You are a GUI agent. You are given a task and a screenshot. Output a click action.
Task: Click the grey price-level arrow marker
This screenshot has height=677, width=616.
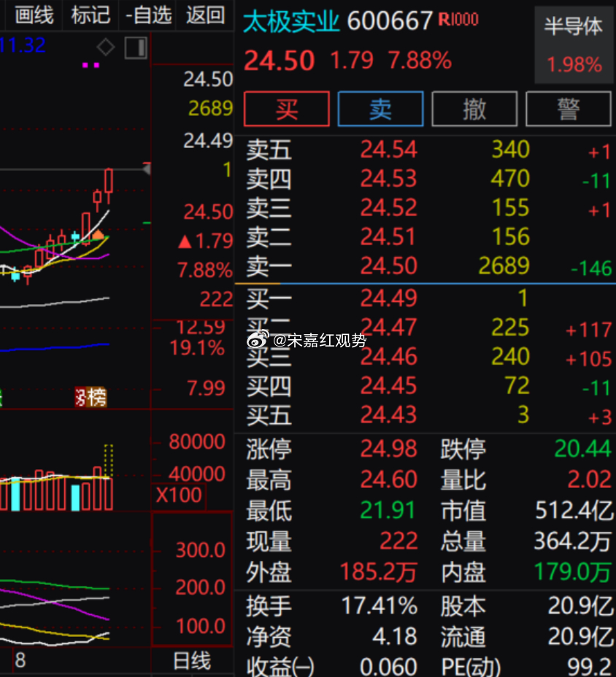(147, 169)
